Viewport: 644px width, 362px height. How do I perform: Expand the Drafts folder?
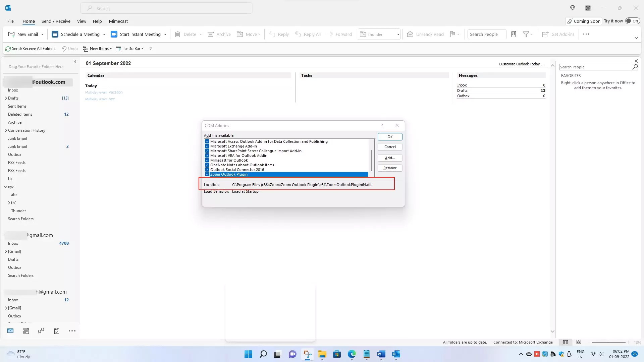(x=6, y=98)
